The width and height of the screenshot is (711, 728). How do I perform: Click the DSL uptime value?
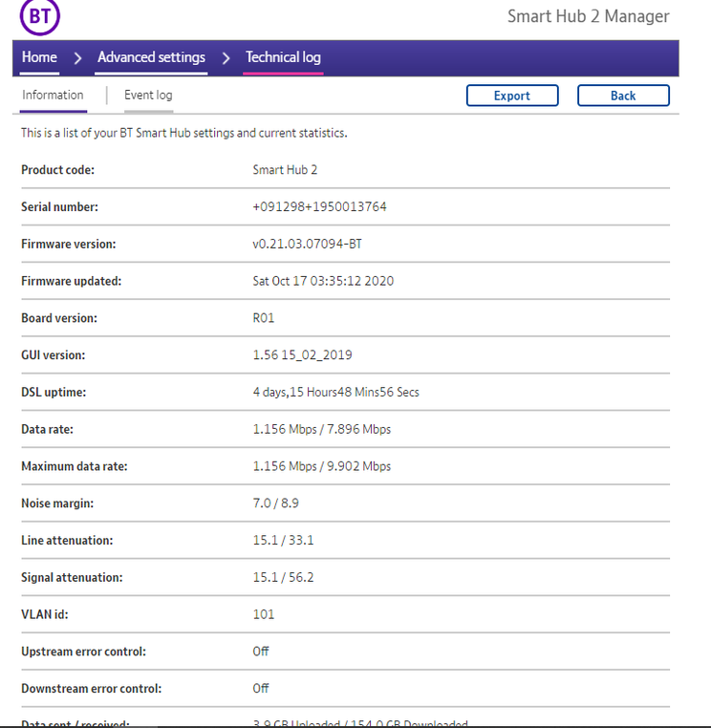(335, 393)
